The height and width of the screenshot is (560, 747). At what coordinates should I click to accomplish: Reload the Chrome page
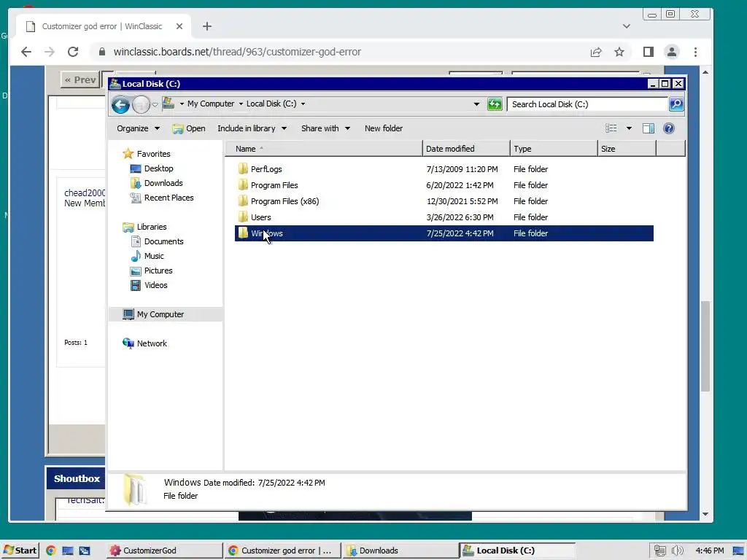(73, 52)
